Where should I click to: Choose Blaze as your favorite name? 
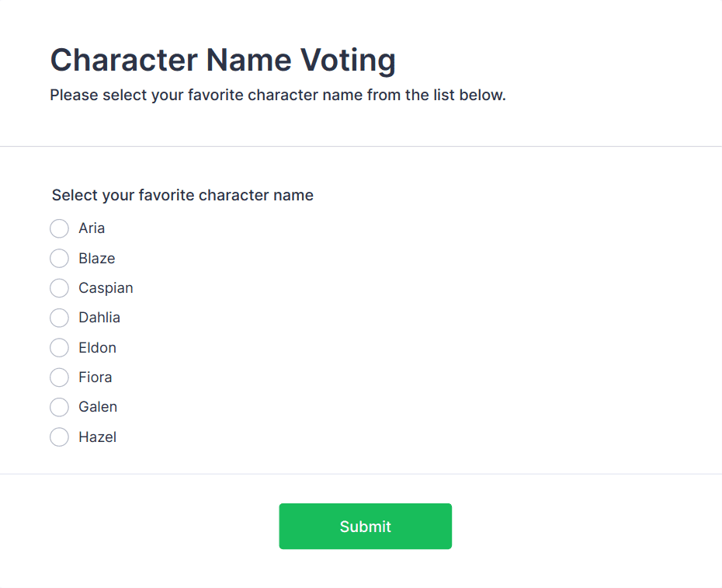(x=59, y=258)
